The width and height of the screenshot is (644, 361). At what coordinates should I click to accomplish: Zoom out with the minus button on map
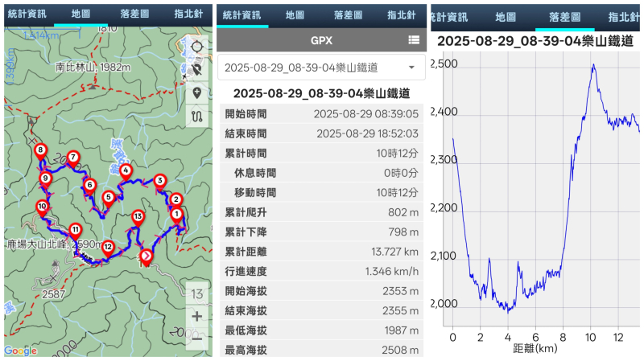pyautogui.click(x=197, y=338)
